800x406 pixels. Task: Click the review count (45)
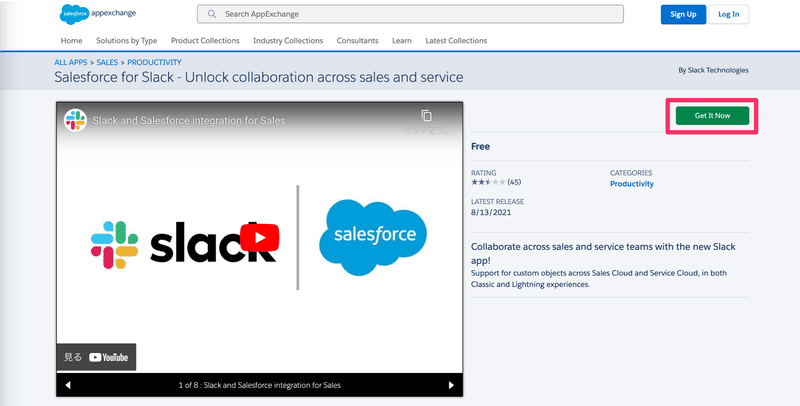click(x=514, y=182)
